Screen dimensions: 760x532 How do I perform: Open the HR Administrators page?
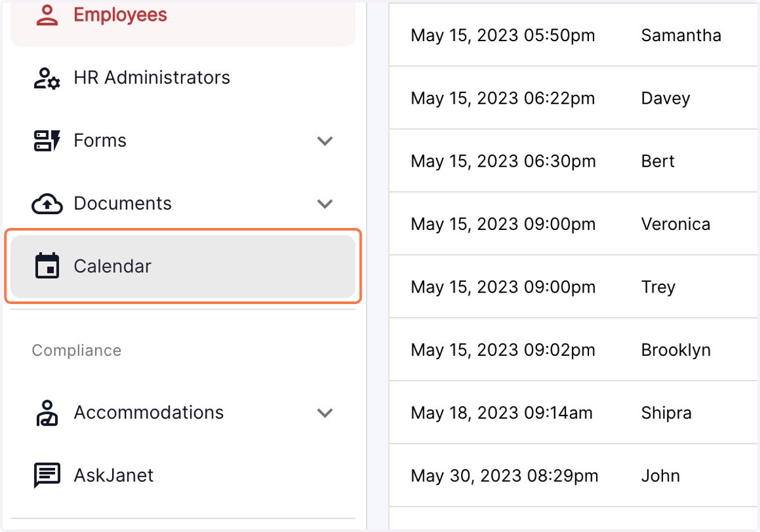183,78
